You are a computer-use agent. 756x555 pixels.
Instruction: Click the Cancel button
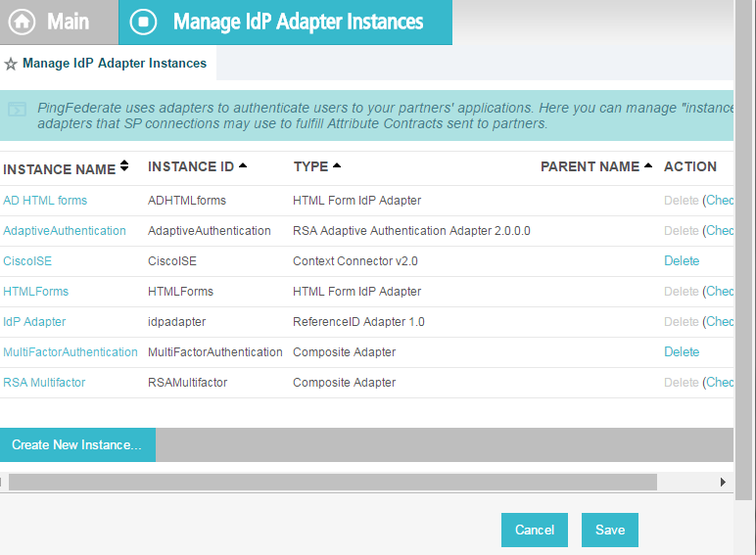pos(535,530)
